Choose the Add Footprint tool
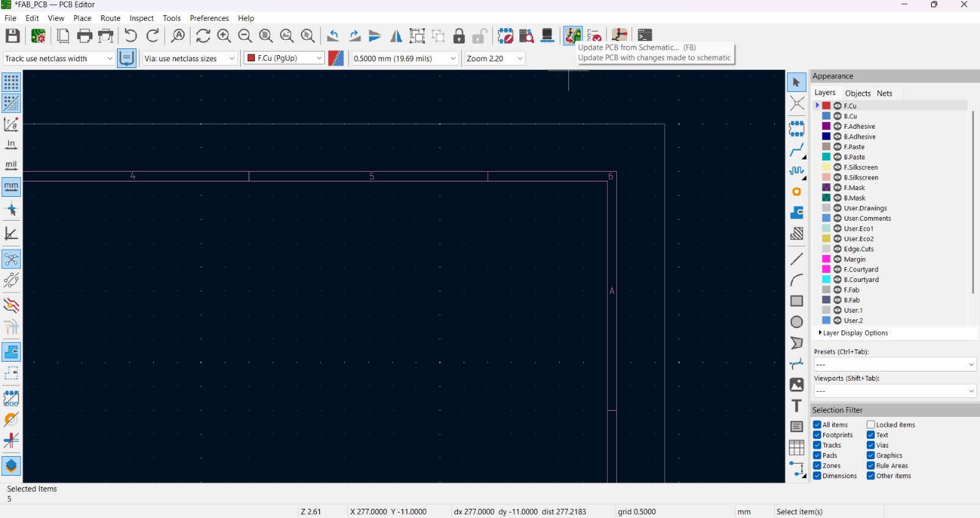This screenshot has height=518, width=980. click(x=797, y=128)
